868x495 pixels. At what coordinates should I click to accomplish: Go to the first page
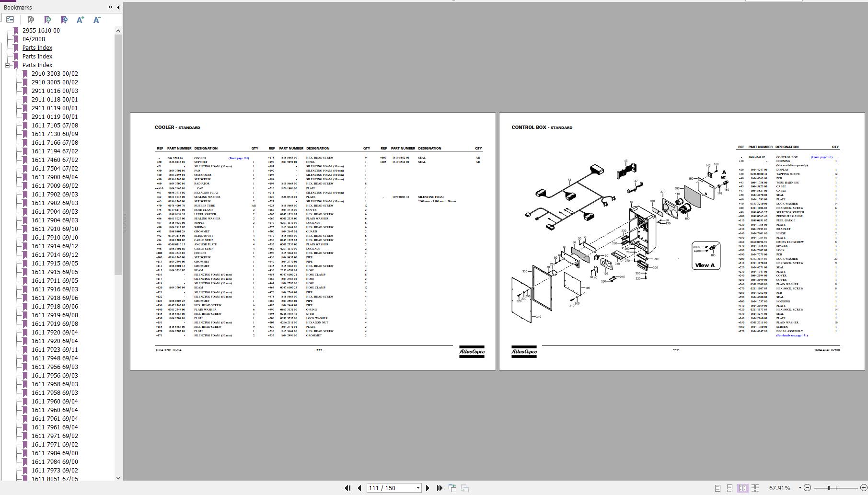pyautogui.click(x=347, y=488)
